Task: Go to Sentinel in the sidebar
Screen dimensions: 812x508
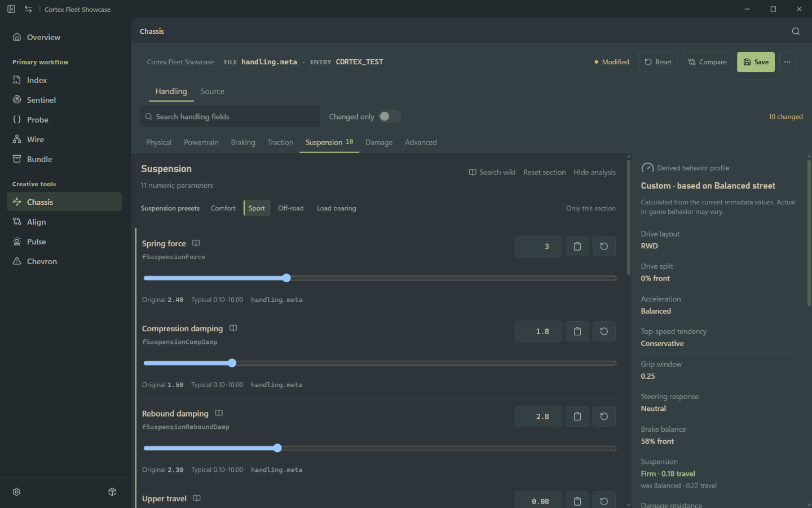Action: point(64,100)
